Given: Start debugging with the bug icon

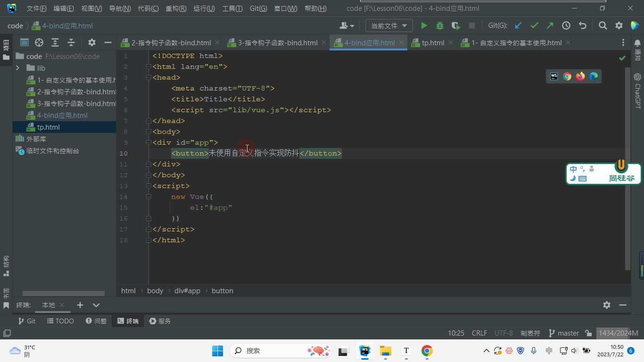Looking at the screenshot, I should (440, 26).
